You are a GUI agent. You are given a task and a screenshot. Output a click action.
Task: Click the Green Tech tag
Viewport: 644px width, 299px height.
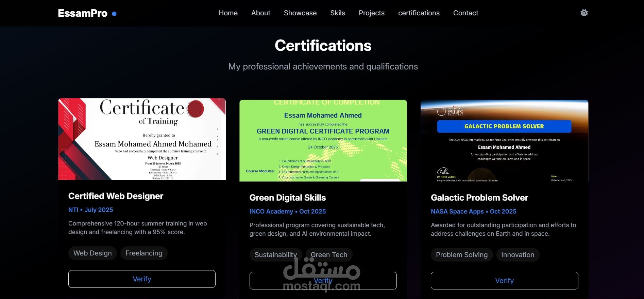tap(329, 255)
